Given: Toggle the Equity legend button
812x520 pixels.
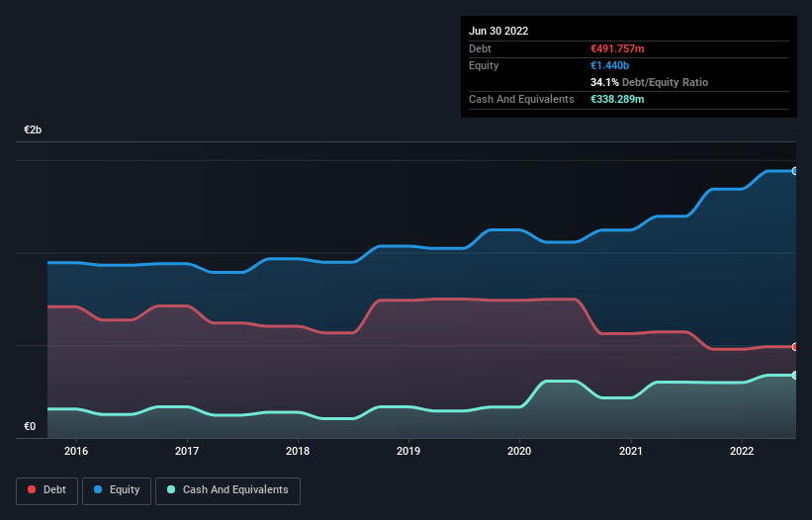Looking at the screenshot, I should point(117,490).
